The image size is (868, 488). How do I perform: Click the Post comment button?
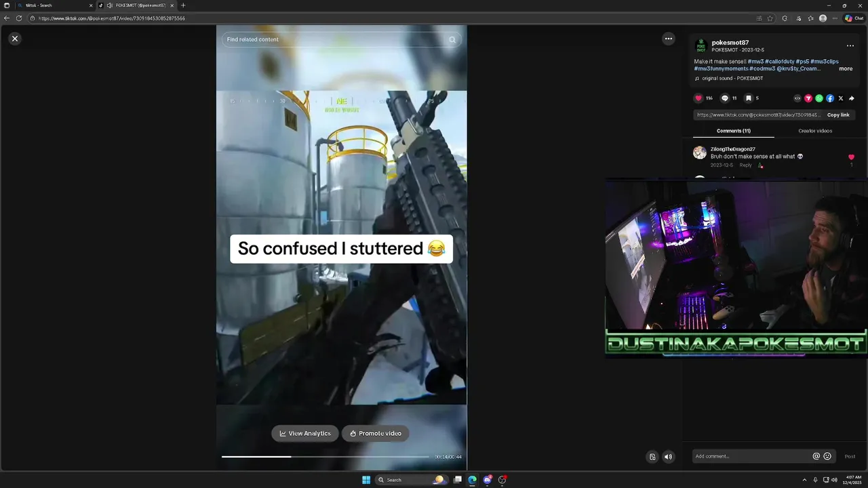click(850, 456)
